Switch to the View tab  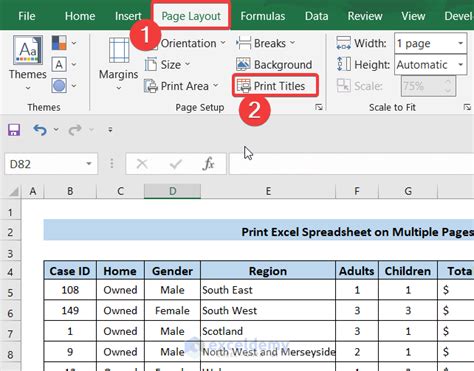(x=413, y=16)
